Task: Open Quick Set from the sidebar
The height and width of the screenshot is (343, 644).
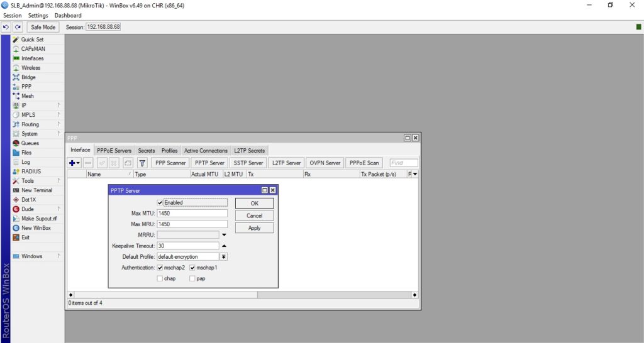Action: (33, 40)
